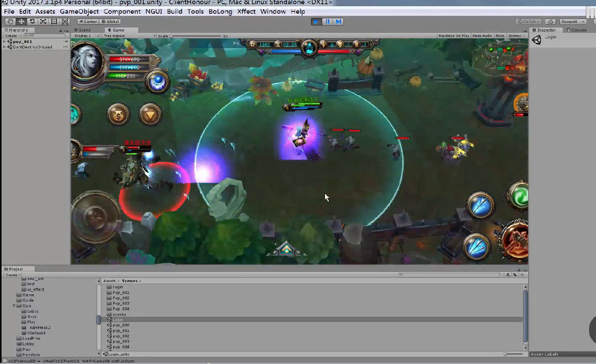Adjust the Game view Scale slider
Viewport: 596px width, 364px height.
pyautogui.click(x=196, y=36)
